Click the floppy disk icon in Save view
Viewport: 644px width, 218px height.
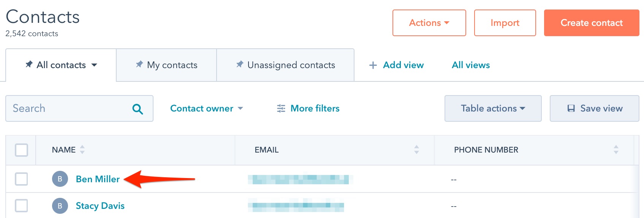tap(571, 108)
